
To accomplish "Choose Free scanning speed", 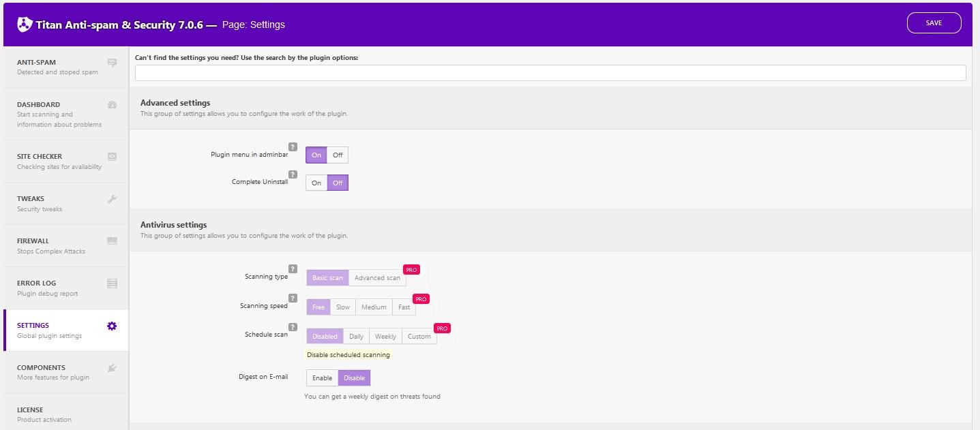I will point(318,307).
